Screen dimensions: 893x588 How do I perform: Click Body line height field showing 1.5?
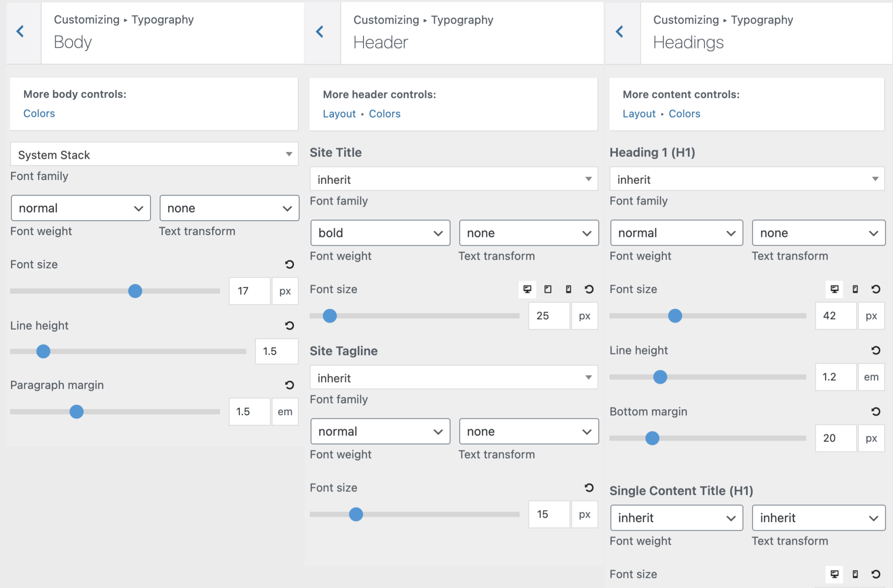pyautogui.click(x=277, y=351)
